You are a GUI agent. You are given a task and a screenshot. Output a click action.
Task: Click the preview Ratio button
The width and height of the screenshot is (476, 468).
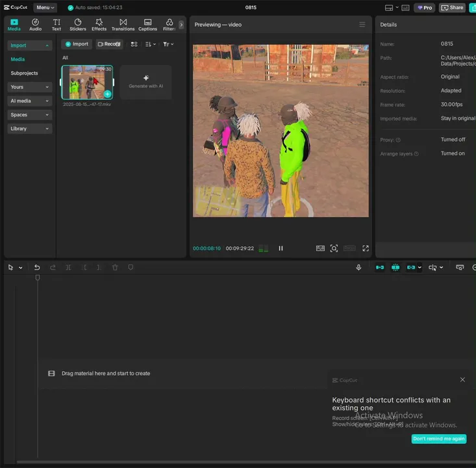[349, 248]
